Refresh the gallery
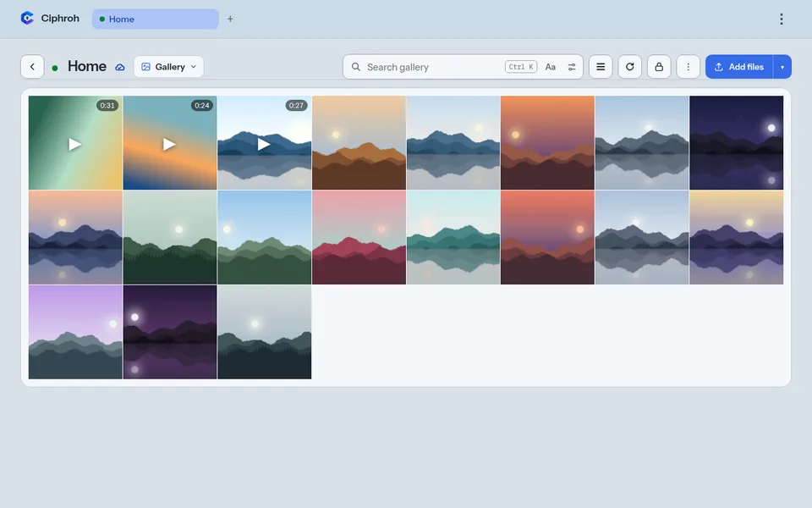The height and width of the screenshot is (508, 812). 629,67
